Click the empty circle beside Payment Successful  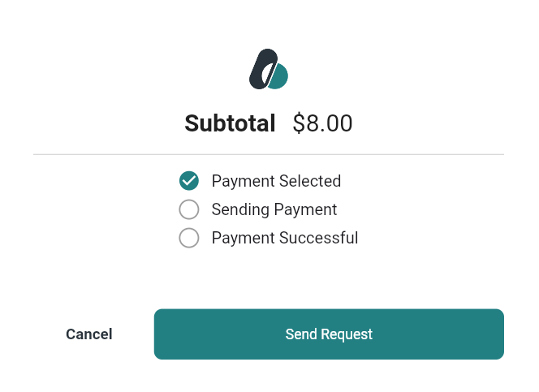(x=189, y=238)
